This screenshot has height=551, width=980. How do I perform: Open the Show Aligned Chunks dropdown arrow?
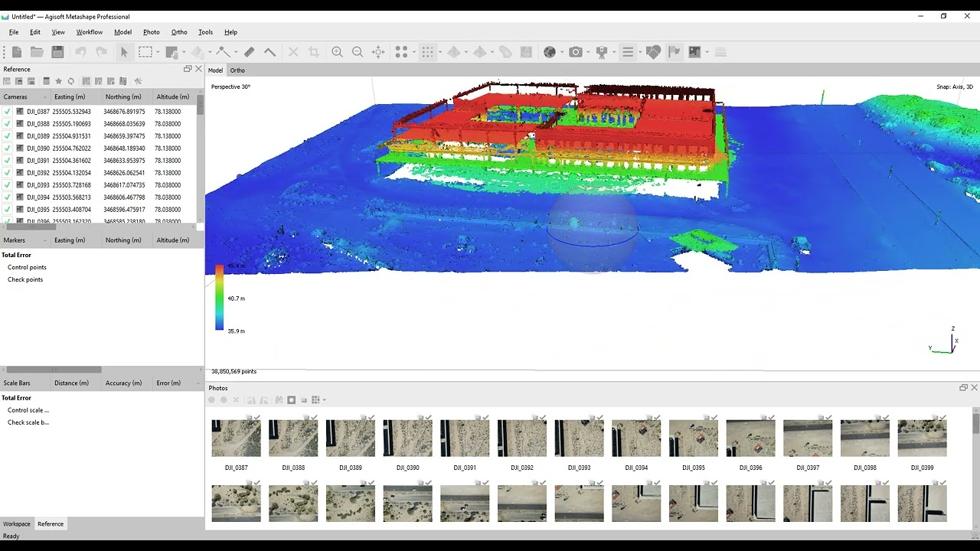tap(640, 52)
